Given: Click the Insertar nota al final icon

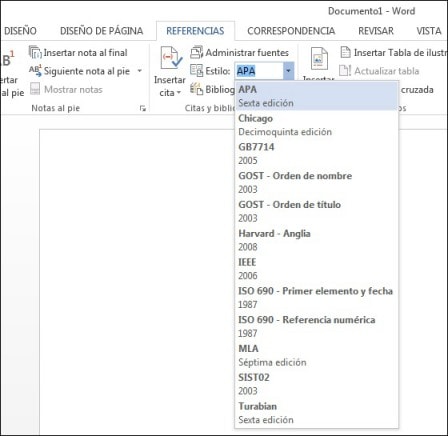Looking at the screenshot, I should pyautogui.click(x=35, y=52).
